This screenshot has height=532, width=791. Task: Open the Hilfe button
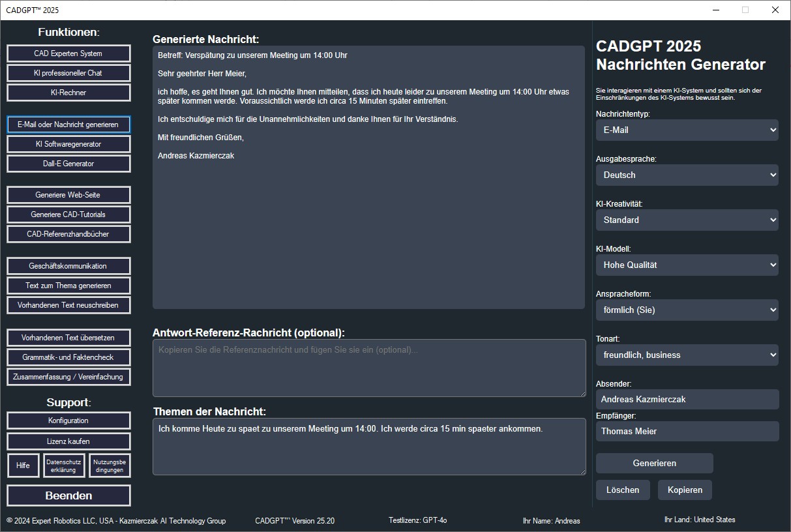coord(23,465)
